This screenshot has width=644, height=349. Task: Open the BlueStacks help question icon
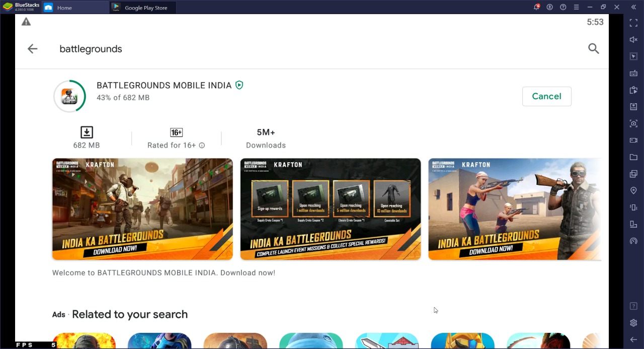click(x=563, y=7)
